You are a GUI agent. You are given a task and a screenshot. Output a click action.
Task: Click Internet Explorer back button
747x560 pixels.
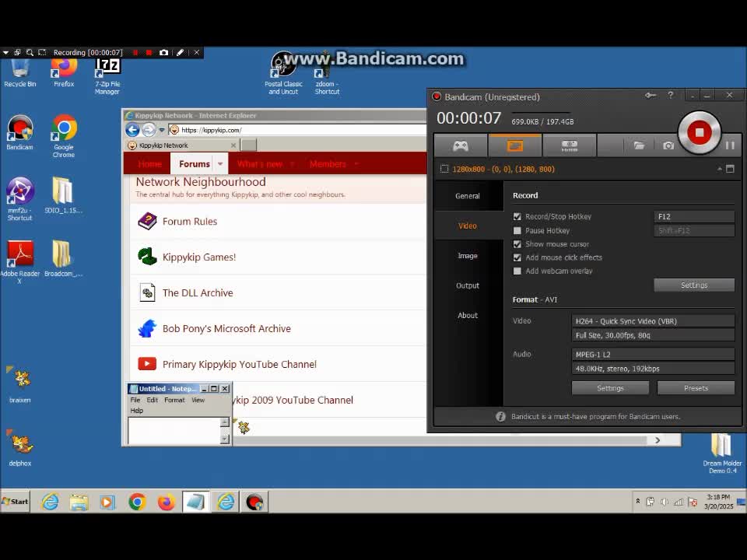click(x=132, y=130)
